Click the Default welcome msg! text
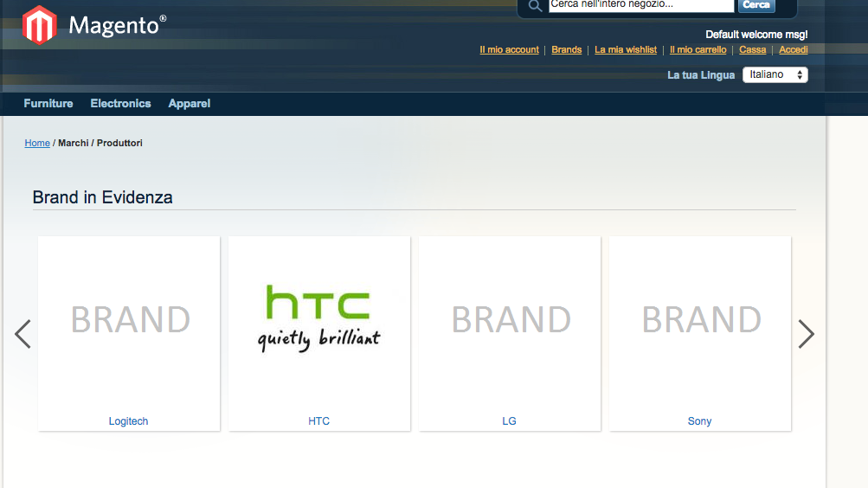 (756, 35)
